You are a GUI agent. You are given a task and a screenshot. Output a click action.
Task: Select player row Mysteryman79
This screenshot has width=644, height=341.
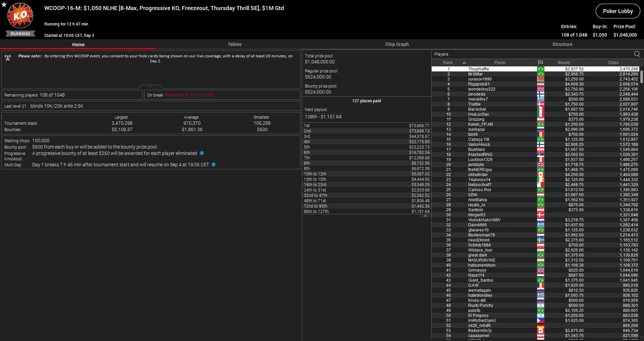coord(535,235)
